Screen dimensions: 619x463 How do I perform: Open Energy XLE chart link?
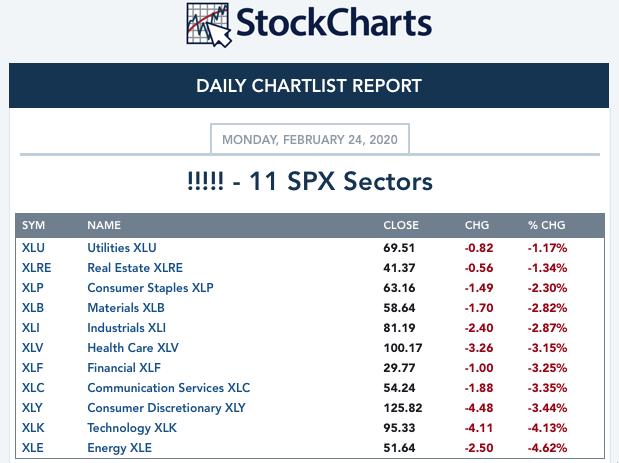point(119,447)
